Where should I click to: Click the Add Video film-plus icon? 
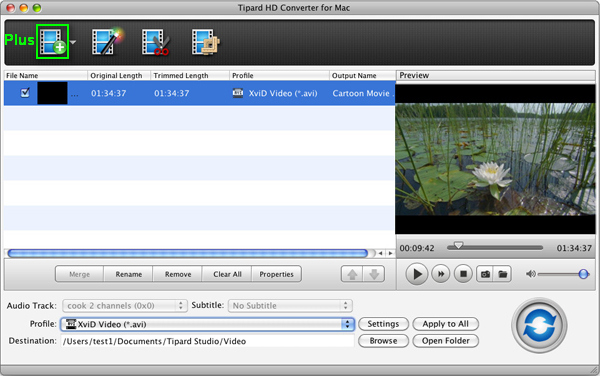click(52, 42)
